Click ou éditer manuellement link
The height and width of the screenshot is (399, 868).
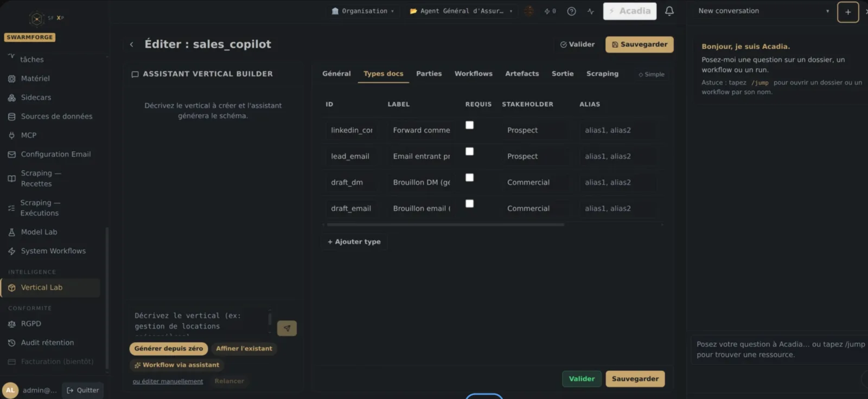[x=168, y=382]
